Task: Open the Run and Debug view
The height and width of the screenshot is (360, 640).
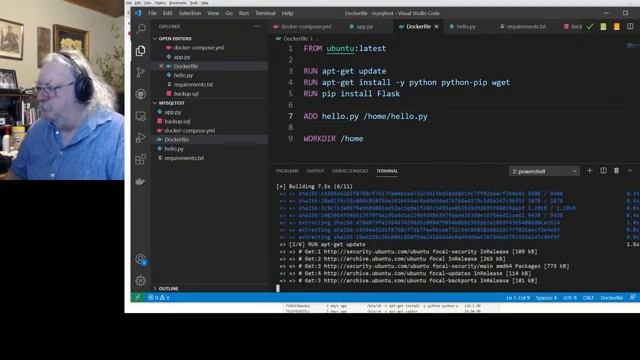Action: [x=141, y=138]
